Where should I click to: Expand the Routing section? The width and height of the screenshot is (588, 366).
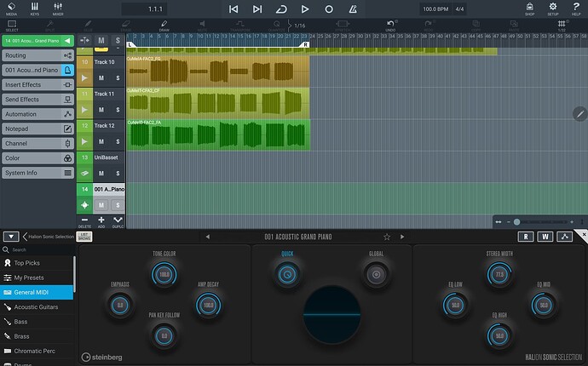[x=37, y=55]
